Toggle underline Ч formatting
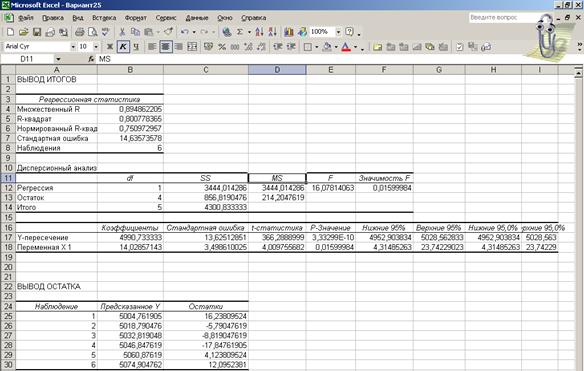The width and height of the screenshot is (584, 371). [136, 47]
